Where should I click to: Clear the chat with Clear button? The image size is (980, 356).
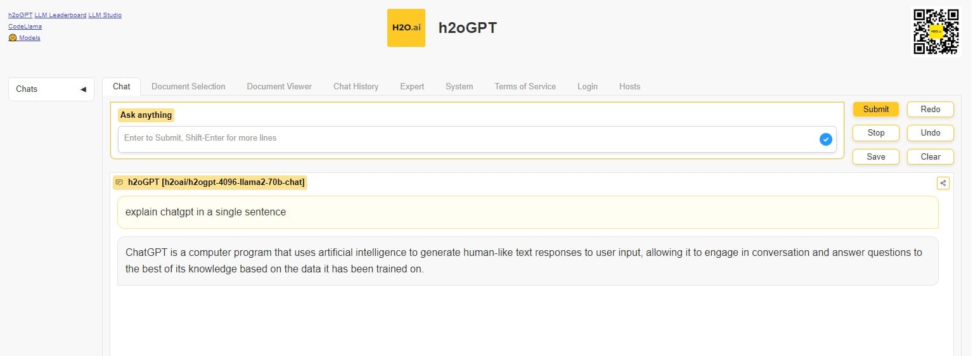click(x=930, y=156)
